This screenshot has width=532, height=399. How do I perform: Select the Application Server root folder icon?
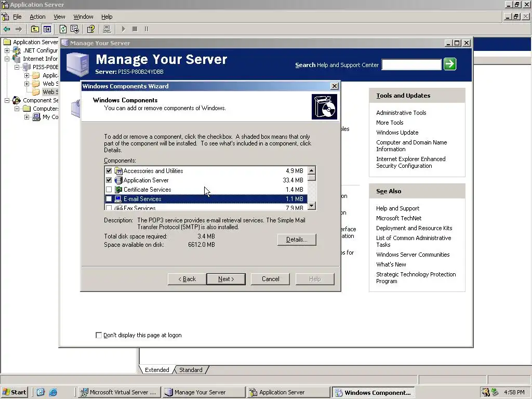click(x=7, y=42)
